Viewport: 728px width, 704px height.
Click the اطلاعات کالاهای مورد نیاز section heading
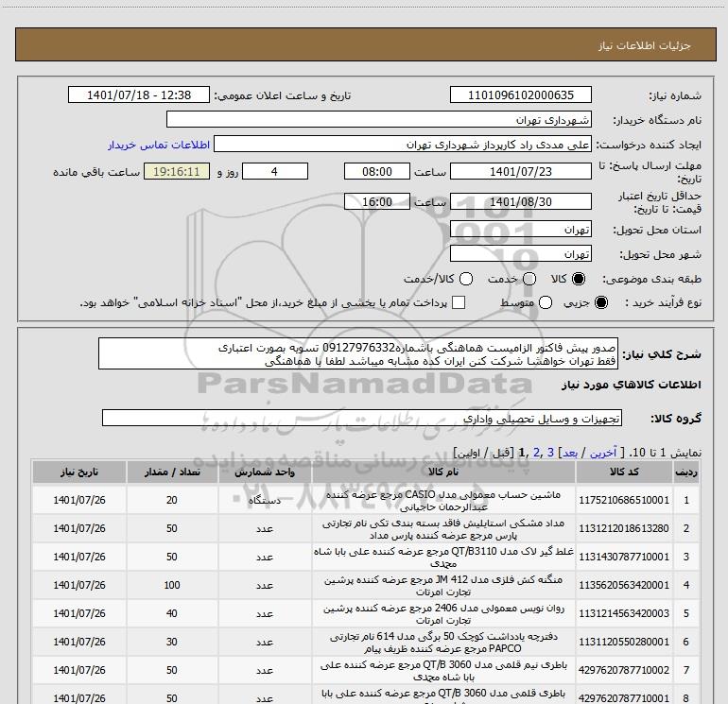pos(631,385)
